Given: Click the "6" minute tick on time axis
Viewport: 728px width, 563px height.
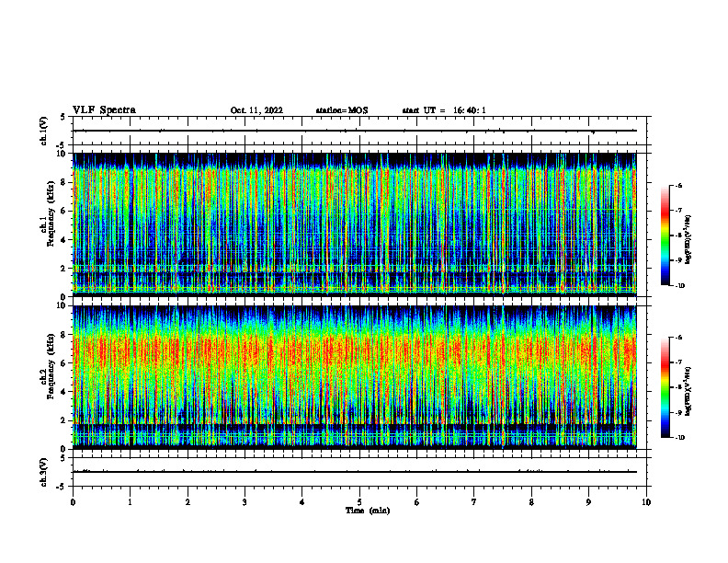Looking at the screenshot, I should [x=417, y=502].
